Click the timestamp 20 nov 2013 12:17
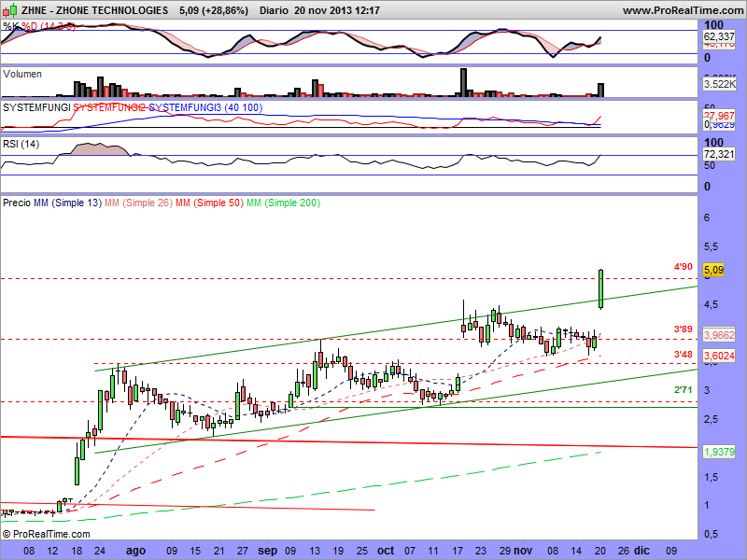 (337, 10)
